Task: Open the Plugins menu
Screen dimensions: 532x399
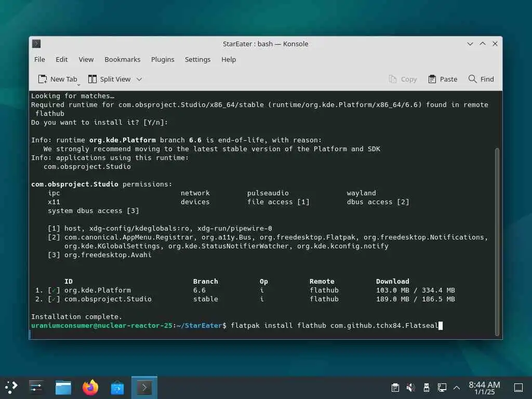Action: (x=163, y=59)
